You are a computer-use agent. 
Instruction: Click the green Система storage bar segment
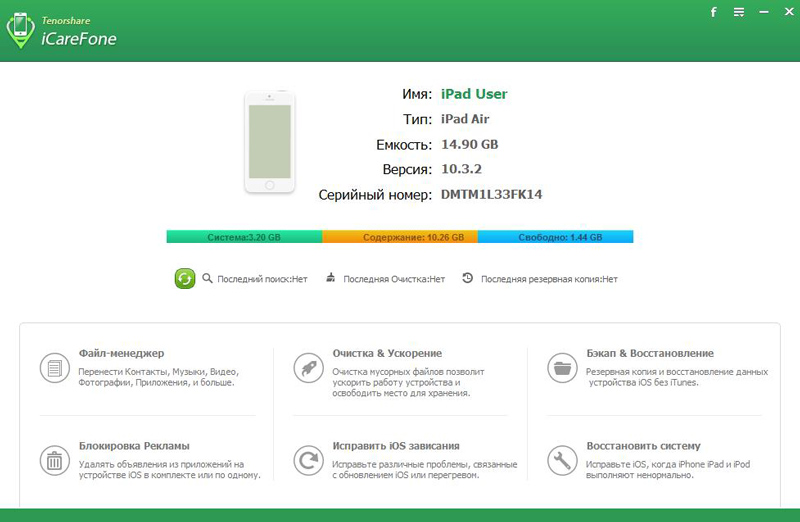(244, 237)
